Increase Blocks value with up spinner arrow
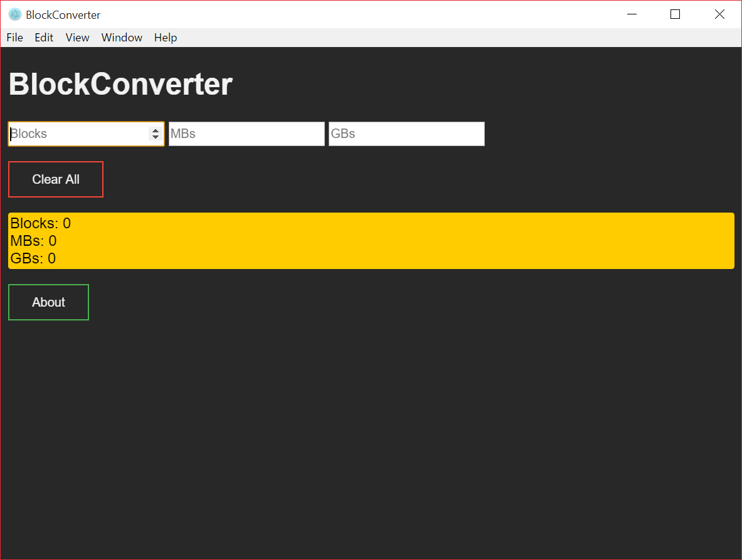This screenshot has height=560, width=742. 155,130
